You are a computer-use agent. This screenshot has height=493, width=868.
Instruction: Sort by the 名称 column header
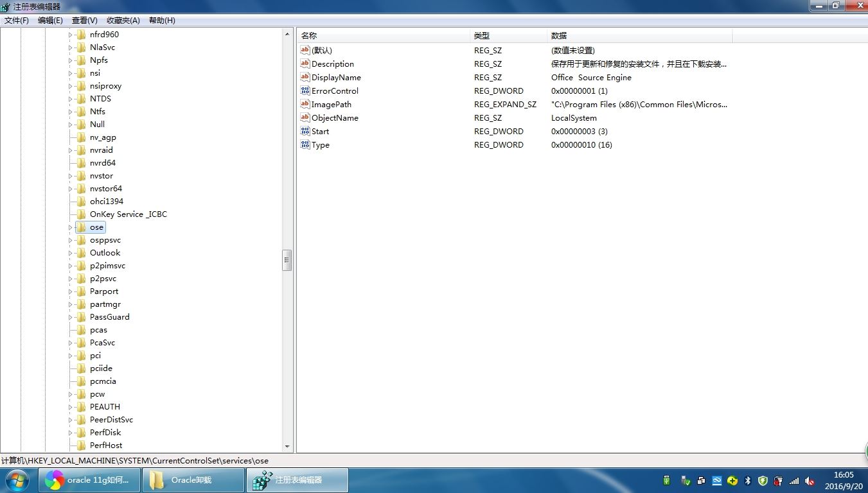[384, 36]
